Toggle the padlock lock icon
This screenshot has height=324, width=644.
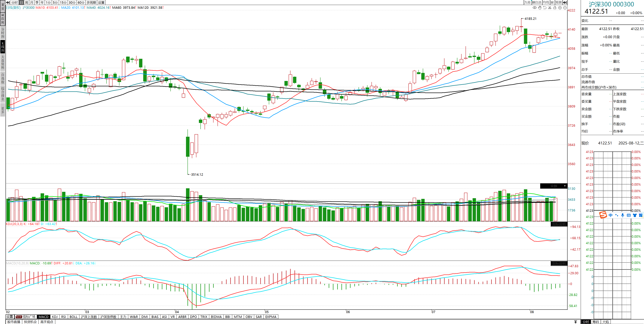555,8
